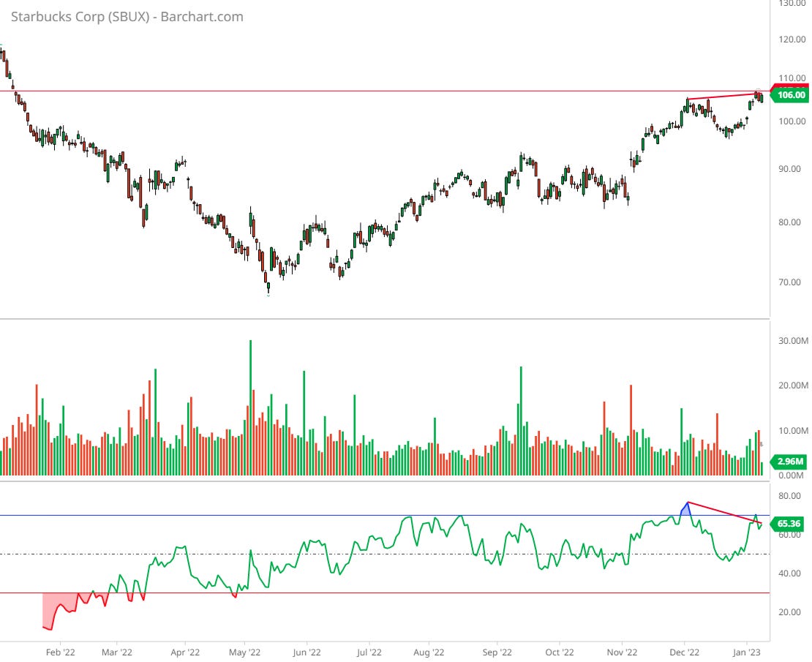This screenshot has width=812, height=662.
Task: Click the 20.00 RSI axis label
Action: pyautogui.click(x=789, y=612)
